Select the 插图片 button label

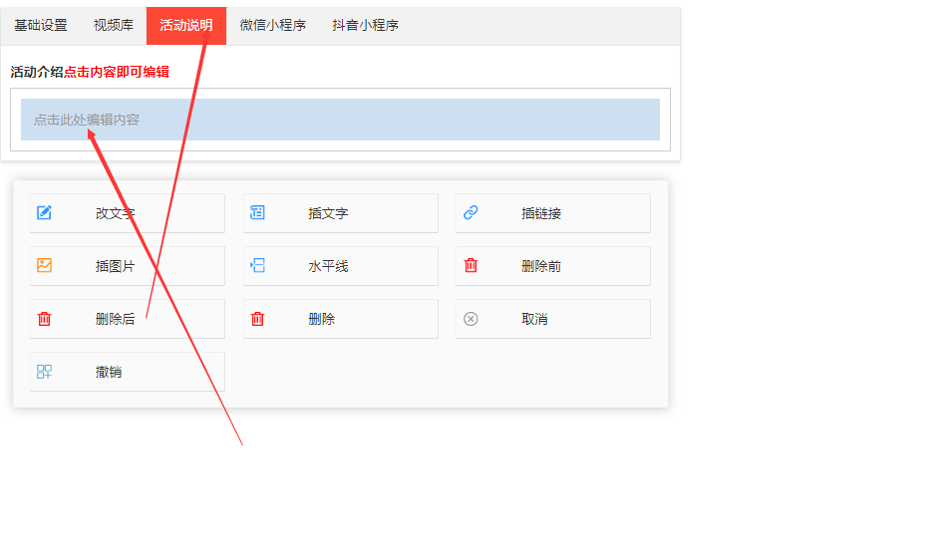[115, 266]
